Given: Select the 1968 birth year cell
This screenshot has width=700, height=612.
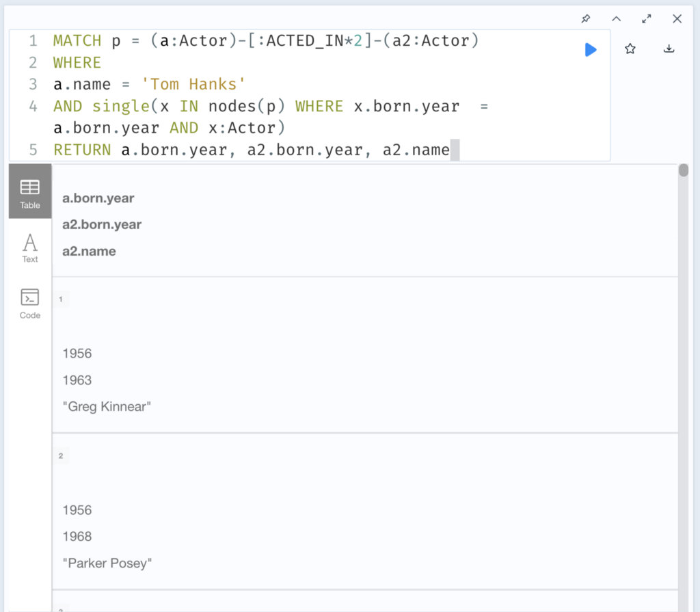Looking at the screenshot, I should [77, 537].
